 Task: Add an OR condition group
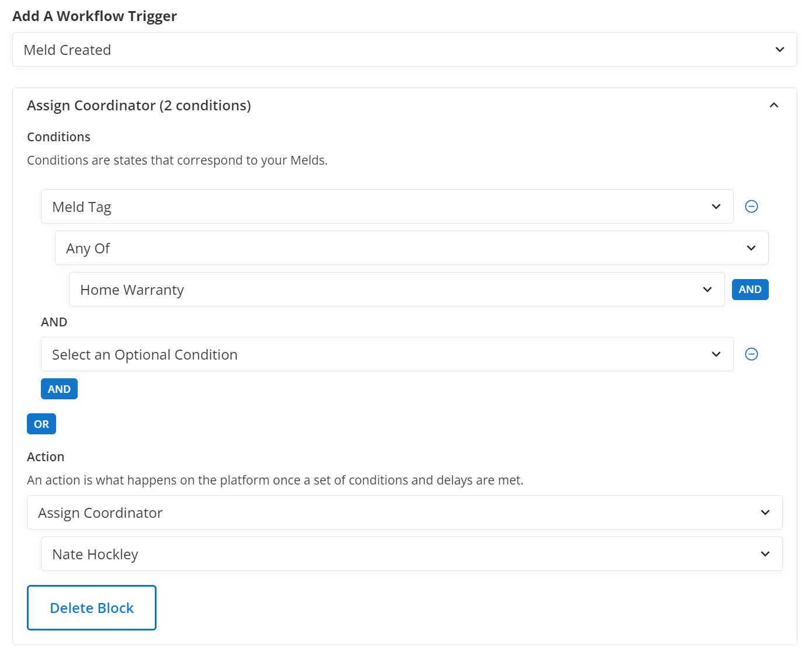pyautogui.click(x=41, y=424)
